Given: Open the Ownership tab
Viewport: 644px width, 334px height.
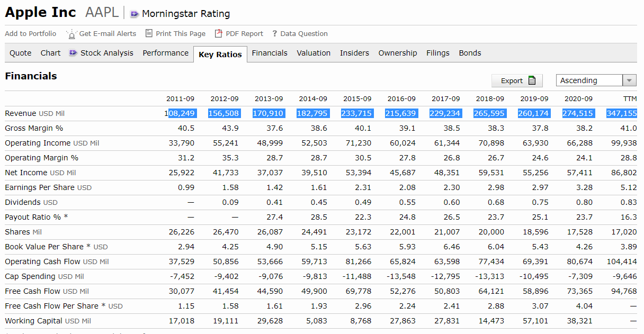Looking at the screenshot, I should tap(398, 53).
